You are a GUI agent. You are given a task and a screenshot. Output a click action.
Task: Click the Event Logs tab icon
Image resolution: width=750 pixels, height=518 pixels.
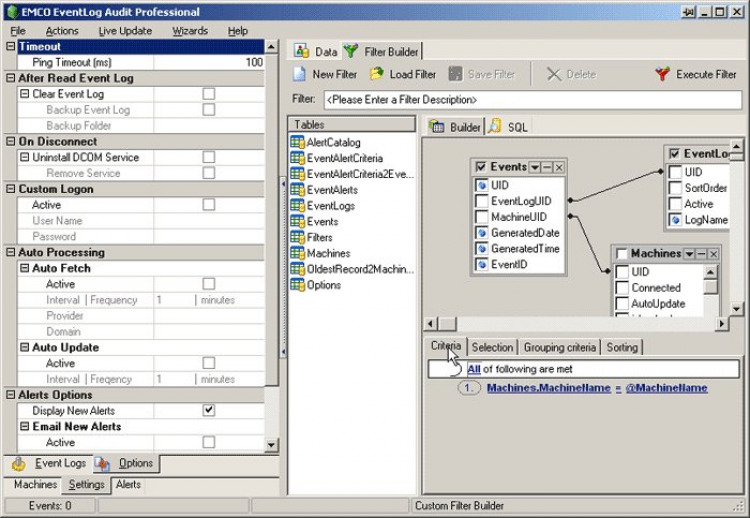[19, 463]
